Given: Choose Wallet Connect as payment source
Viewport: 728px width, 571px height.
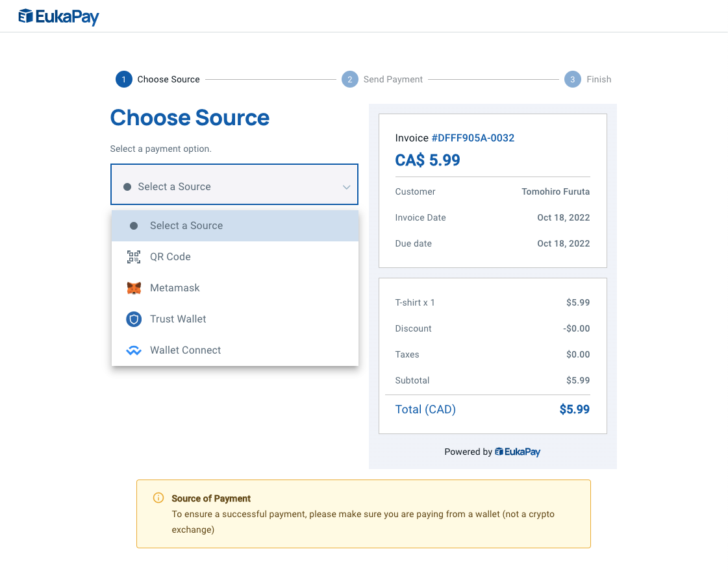Looking at the screenshot, I should 235,350.
